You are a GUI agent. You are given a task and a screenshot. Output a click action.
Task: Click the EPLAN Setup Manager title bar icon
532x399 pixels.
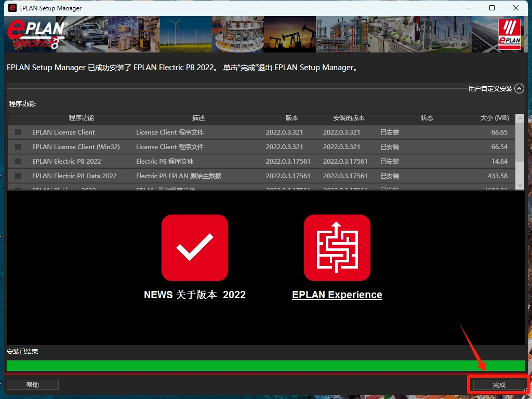pyautogui.click(x=12, y=8)
